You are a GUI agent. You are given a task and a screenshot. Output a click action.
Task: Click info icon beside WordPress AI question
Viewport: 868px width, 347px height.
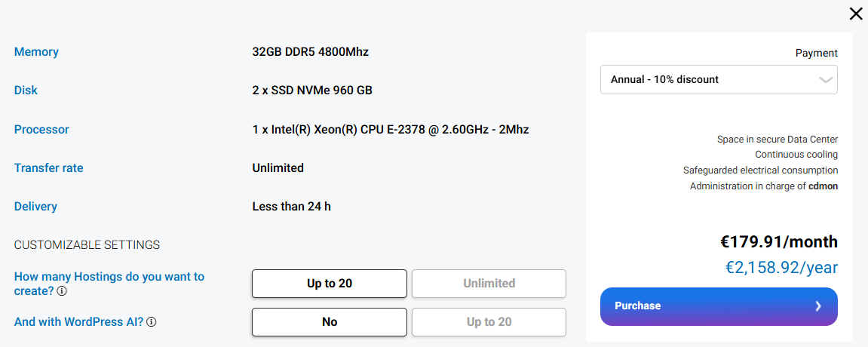tap(151, 322)
